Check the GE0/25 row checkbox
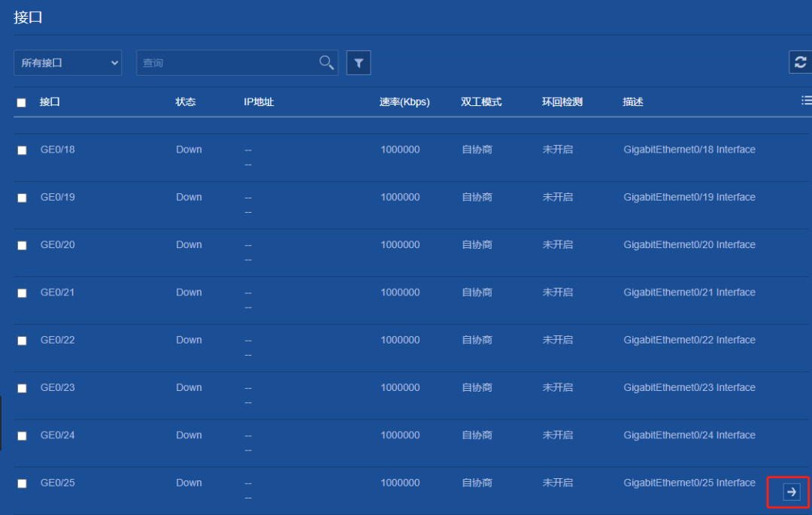This screenshot has width=812, height=515. click(22, 483)
